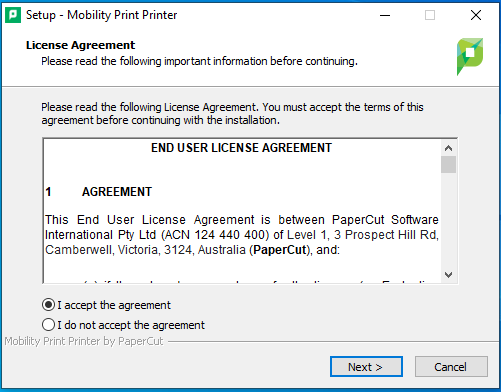Click the scrollbar track below the thumb

[448, 220]
